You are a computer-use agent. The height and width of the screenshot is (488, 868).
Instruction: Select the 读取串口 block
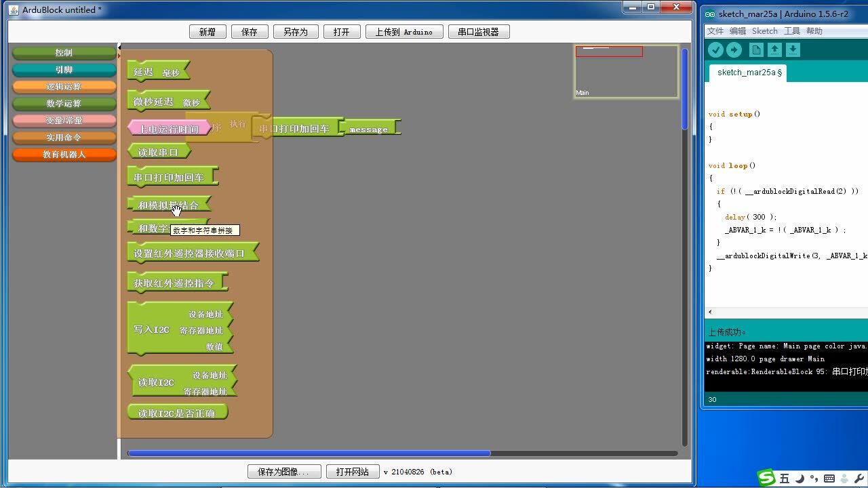click(x=159, y=152)
